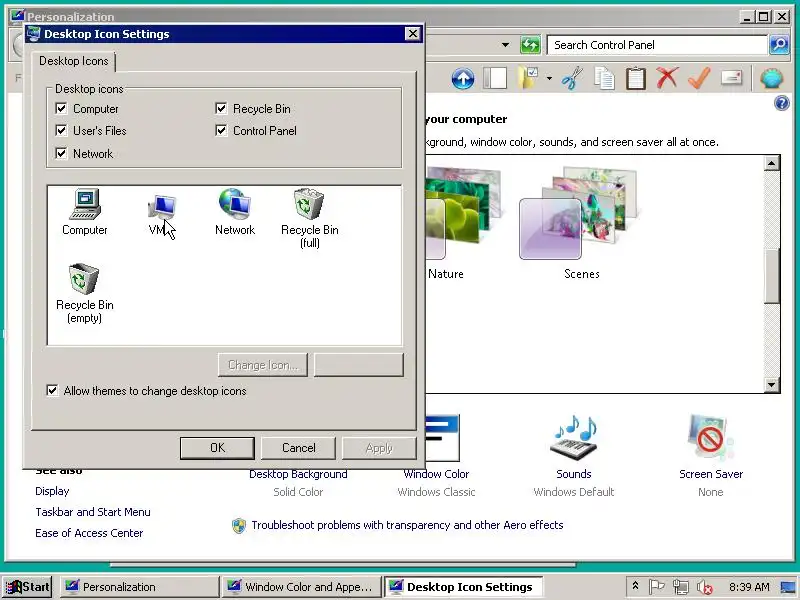The image size is (800, 600).
Task: Click the teal shell toolbar icon
Action: point(771,79)
